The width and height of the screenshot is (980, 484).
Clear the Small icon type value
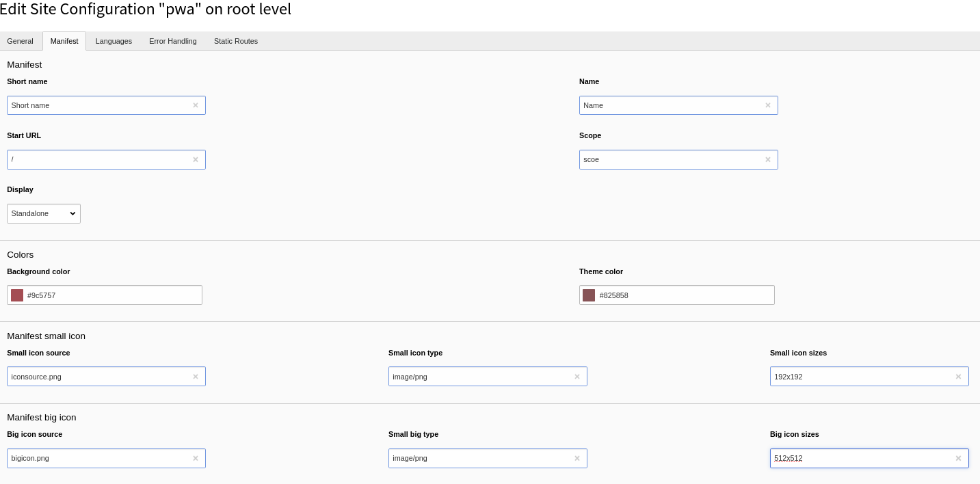click(x=577, y=376)
